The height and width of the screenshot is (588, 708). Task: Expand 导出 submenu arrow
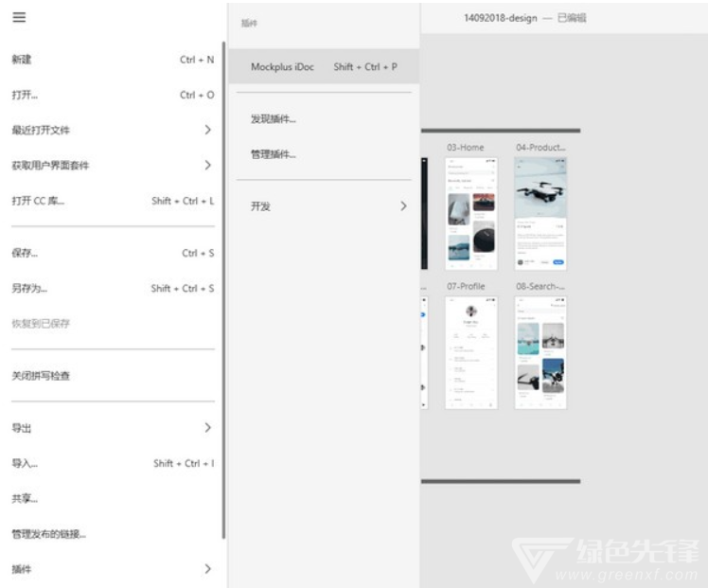pos(207,428)
